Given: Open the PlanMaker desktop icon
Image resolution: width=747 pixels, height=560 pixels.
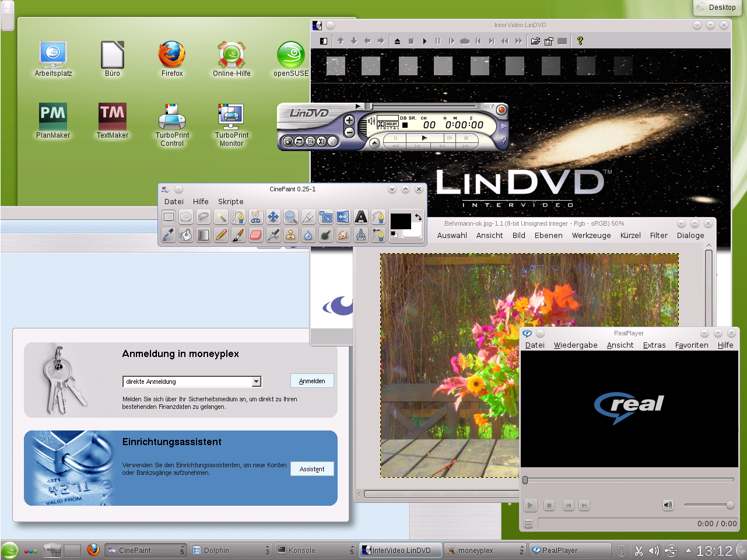Looking at the screenshot, I should point(53,121).
